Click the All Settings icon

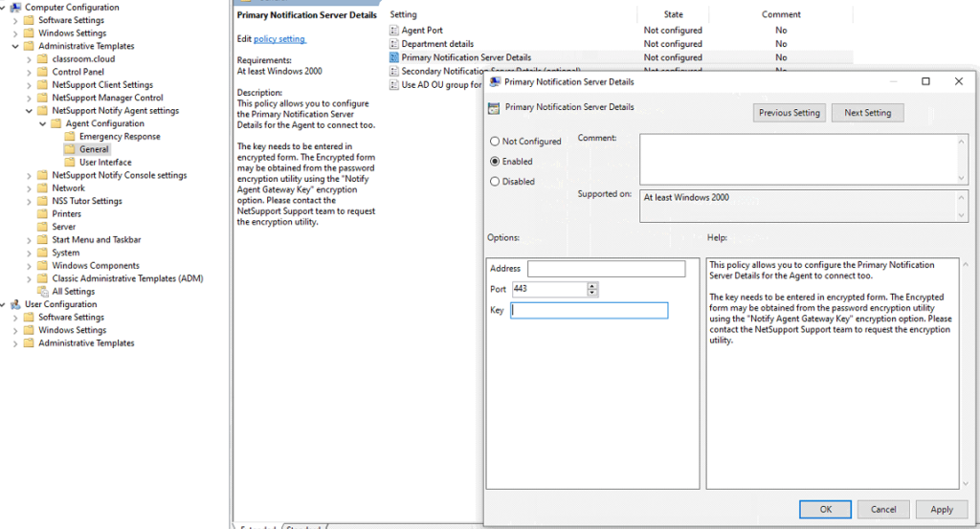pos(42,292)
